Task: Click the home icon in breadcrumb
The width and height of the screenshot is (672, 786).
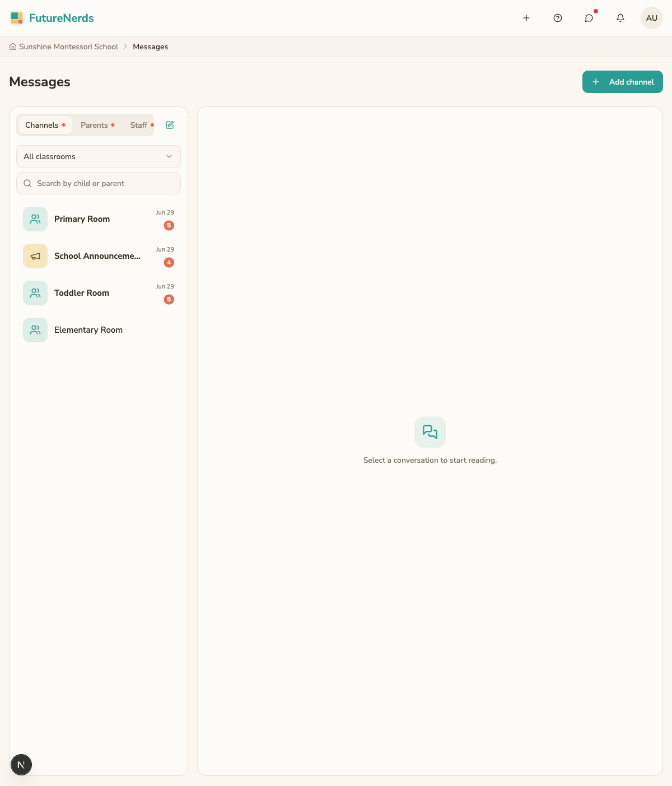Action: pyautogui.click(x=13, y=46)
